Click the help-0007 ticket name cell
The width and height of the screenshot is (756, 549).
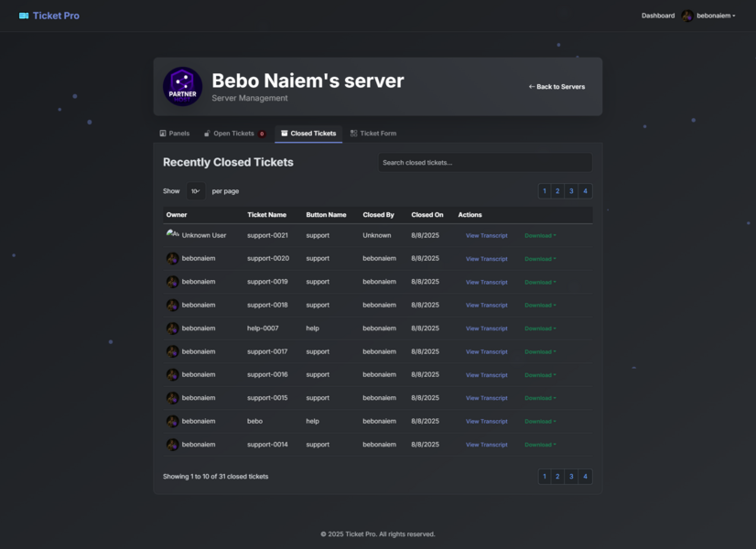263,328
